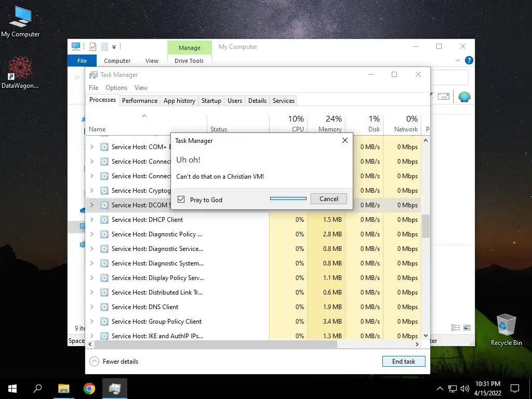Expand Service Host: Display Policy Serv row
The image size is (532, 399).
pyautogui.click(x=91, y=278)
